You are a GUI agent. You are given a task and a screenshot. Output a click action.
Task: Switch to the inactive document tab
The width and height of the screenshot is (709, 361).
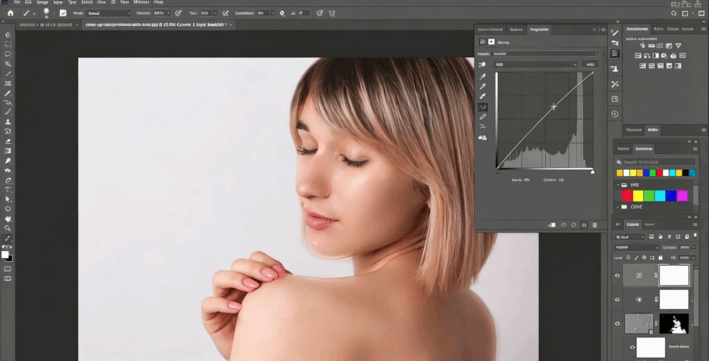coord(47,25)
